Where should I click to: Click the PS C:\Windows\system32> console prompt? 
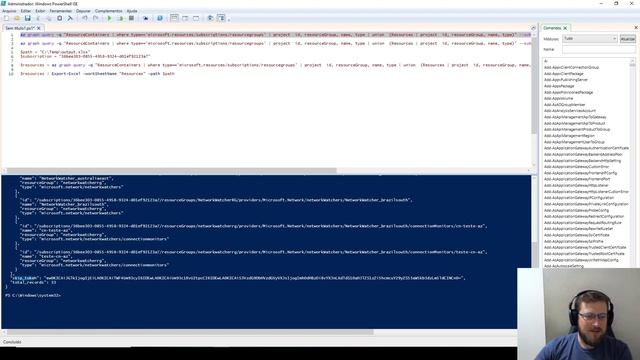[33, 295]
